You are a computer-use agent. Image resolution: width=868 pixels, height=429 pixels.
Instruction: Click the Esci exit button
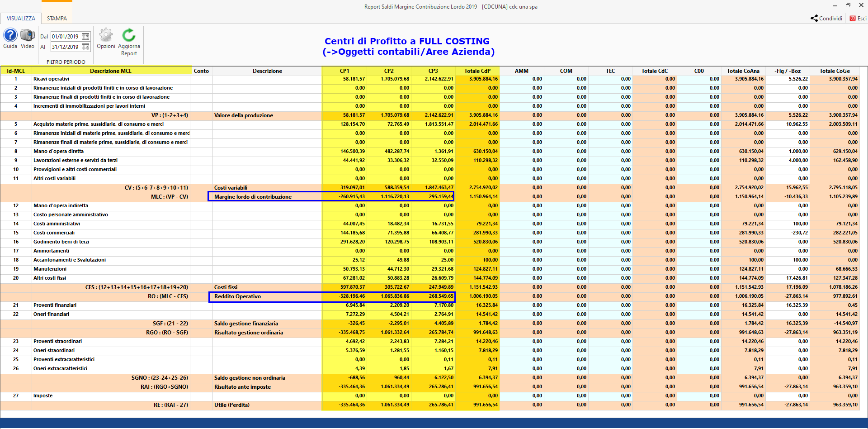tap(858, 19)
